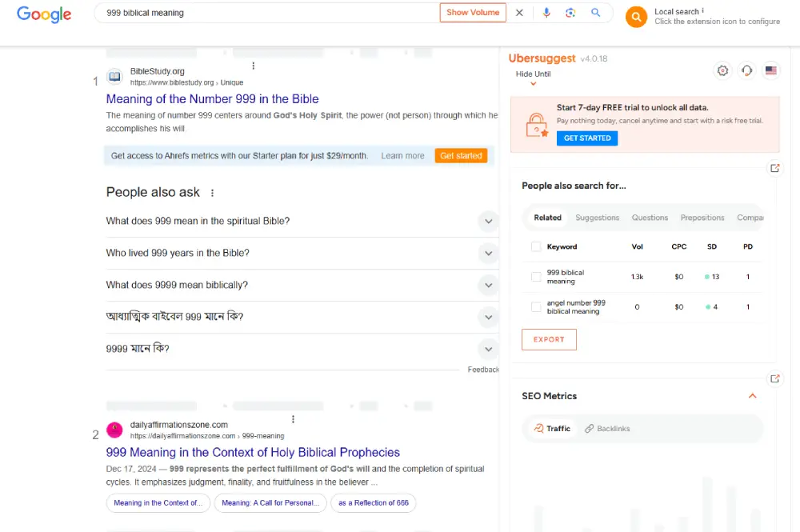Switch to the Prepositions tab
800x532 pixels.
point(702,218)
